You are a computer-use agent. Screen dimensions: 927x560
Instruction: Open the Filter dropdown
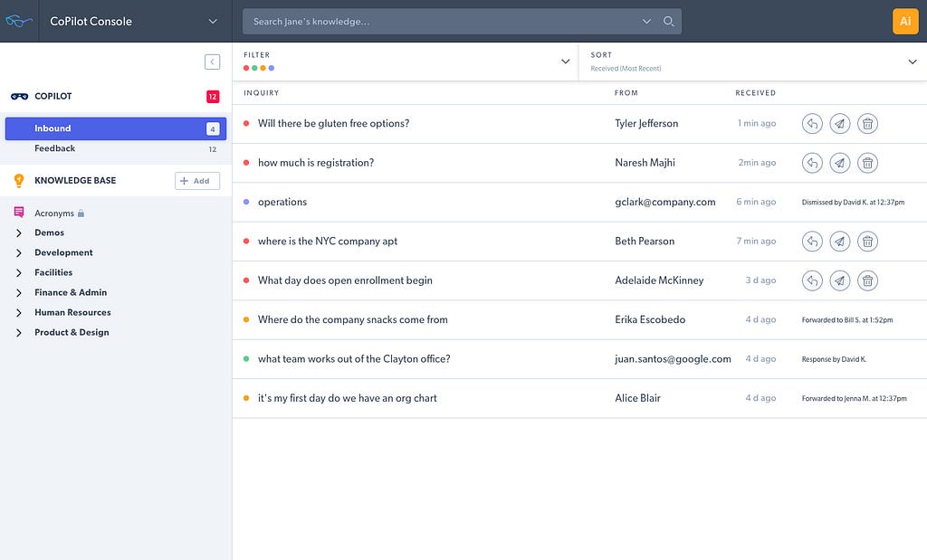click(565, 62)
